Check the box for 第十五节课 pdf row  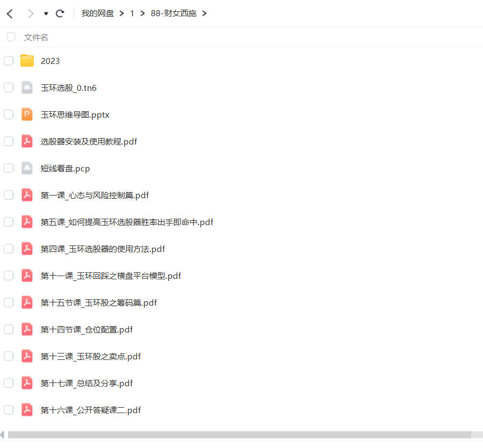(9, 302)
